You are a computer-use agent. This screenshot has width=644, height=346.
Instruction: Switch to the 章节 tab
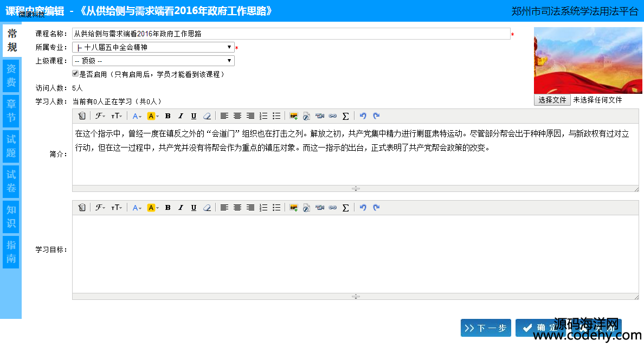[11, 111]
